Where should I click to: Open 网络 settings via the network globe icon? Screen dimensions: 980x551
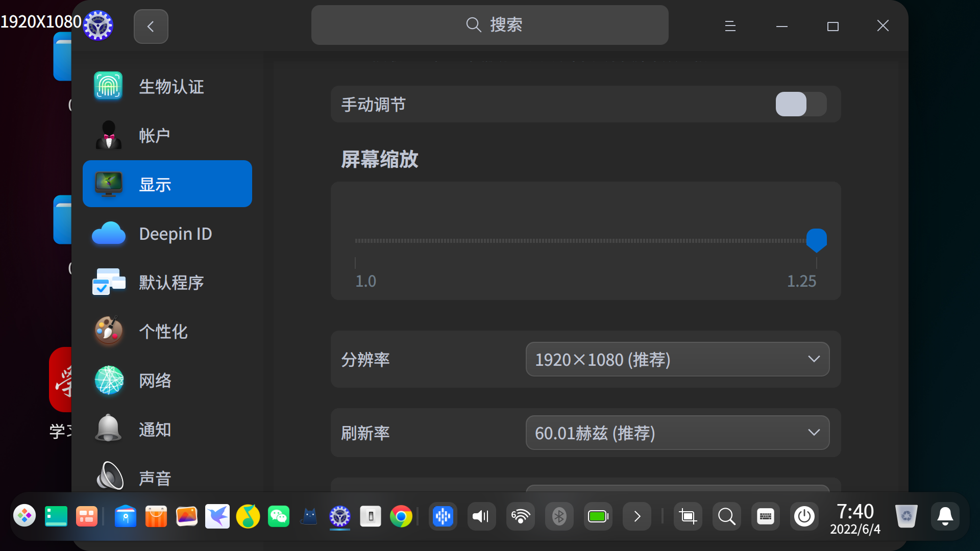[x=108, y=381]
